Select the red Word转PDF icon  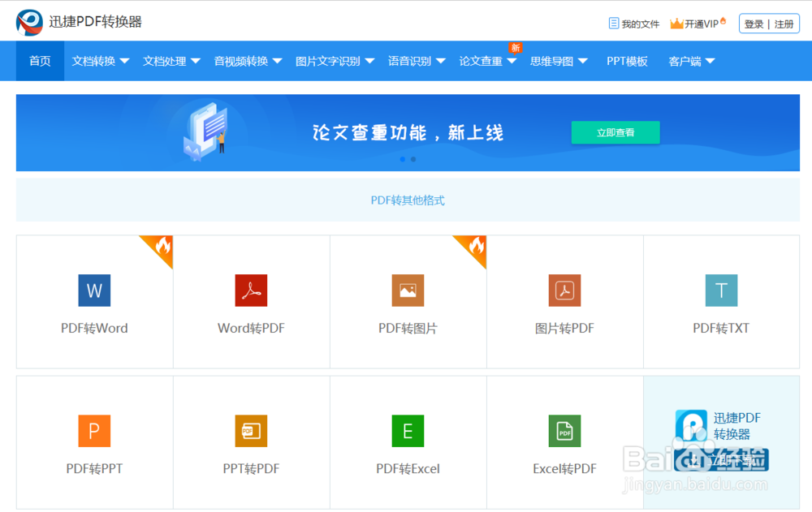click(251, 290)
